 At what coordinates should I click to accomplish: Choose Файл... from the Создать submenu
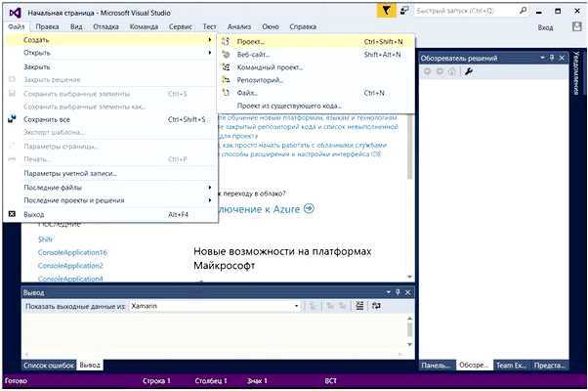click(315, 93)
